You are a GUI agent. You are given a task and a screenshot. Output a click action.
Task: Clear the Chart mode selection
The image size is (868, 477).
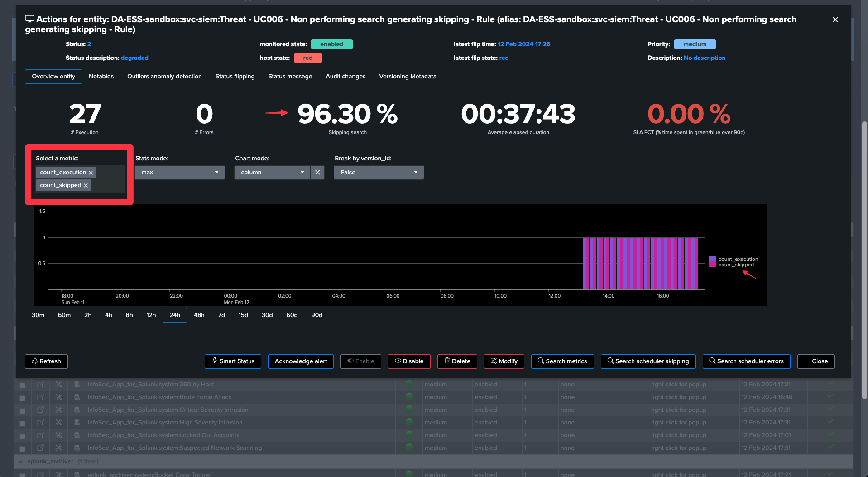pos(317,173)
